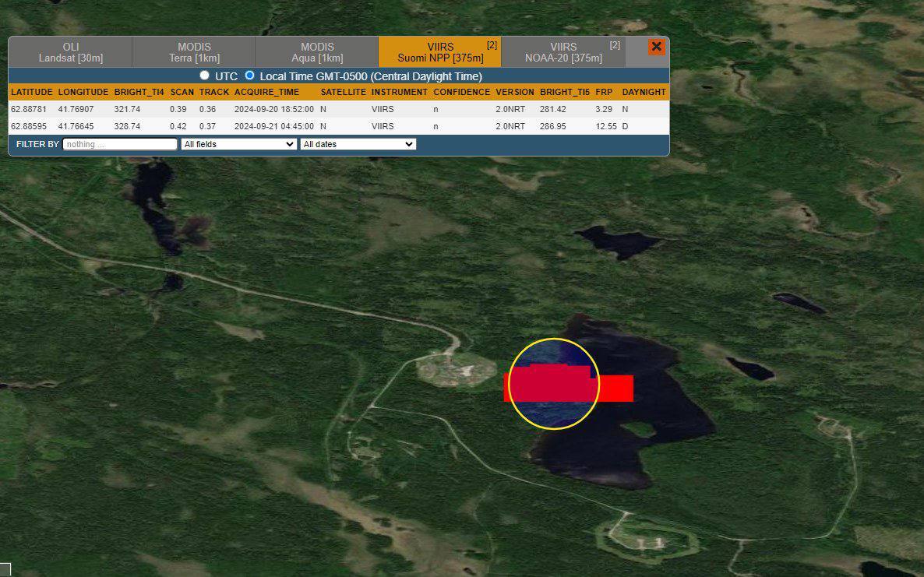924x577 pixels.
Task: Click the BRIGHT_TI4 column header
Action: point(139,92)
